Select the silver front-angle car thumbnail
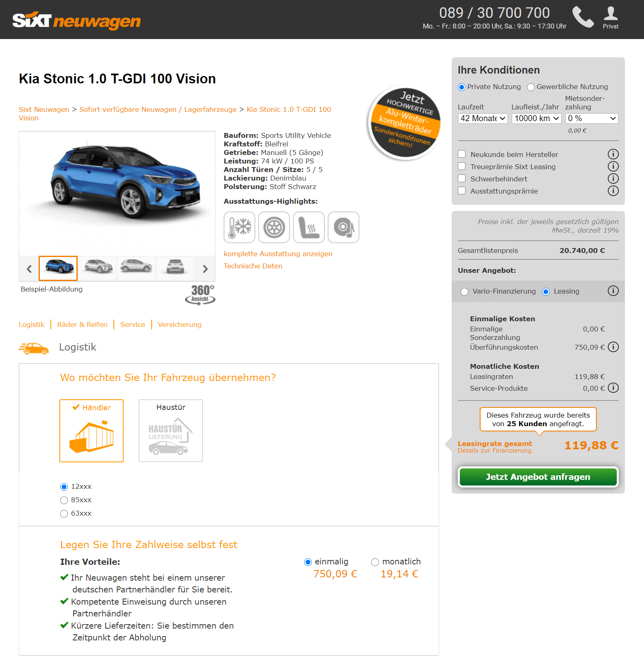The width and height of the screenshot is (644, 664). tap(98, 268)
